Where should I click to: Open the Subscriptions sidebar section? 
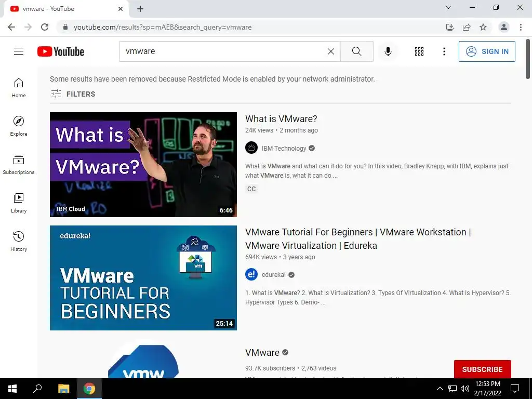19,165
